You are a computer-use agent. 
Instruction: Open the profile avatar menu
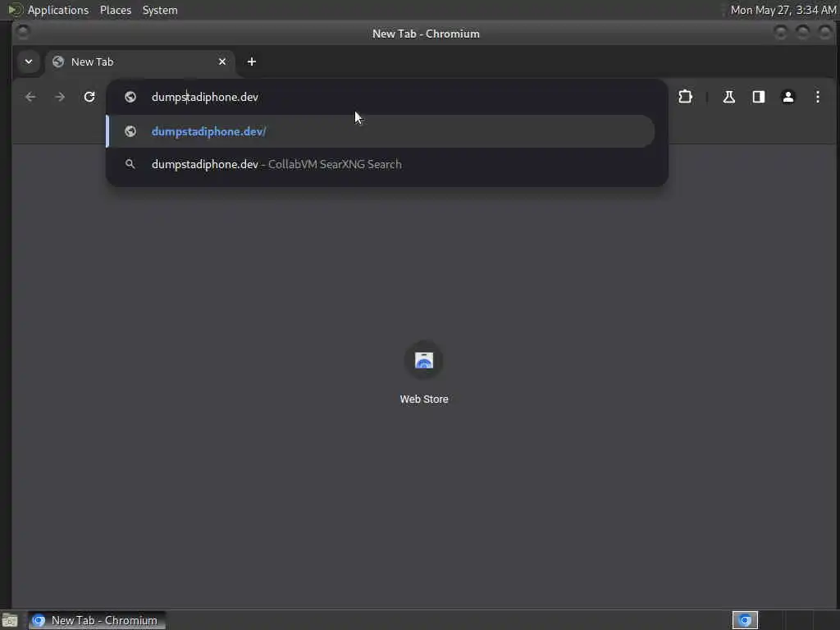788,97
